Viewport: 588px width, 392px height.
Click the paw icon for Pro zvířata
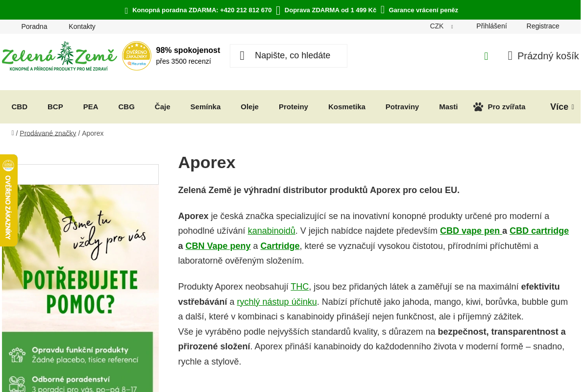(478, 107)
